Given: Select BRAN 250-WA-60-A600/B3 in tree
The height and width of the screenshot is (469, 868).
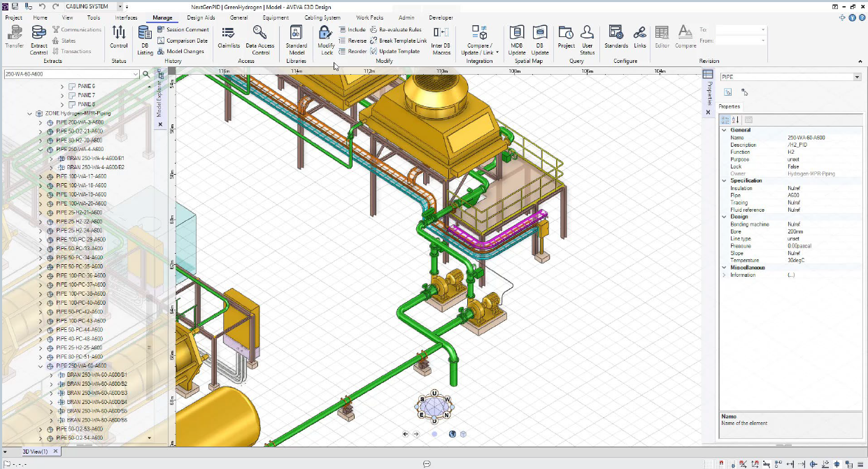Looking at the screenshot, I should point(97,393).
